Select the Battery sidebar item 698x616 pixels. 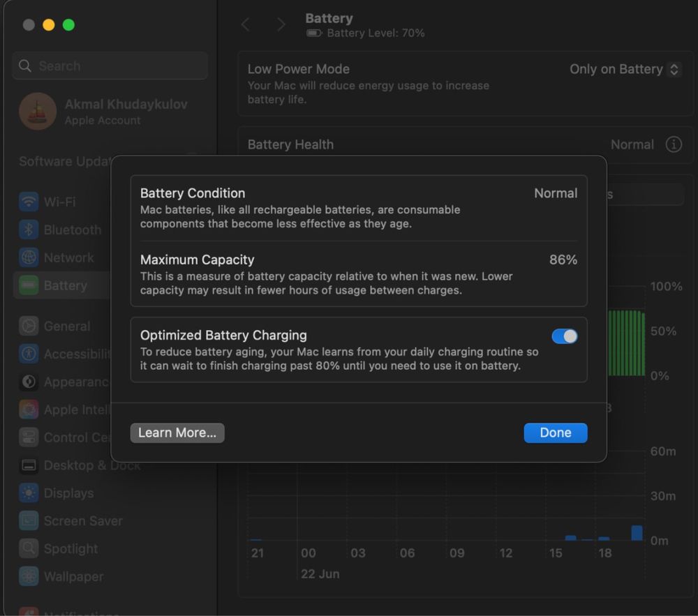click(61, 285)
